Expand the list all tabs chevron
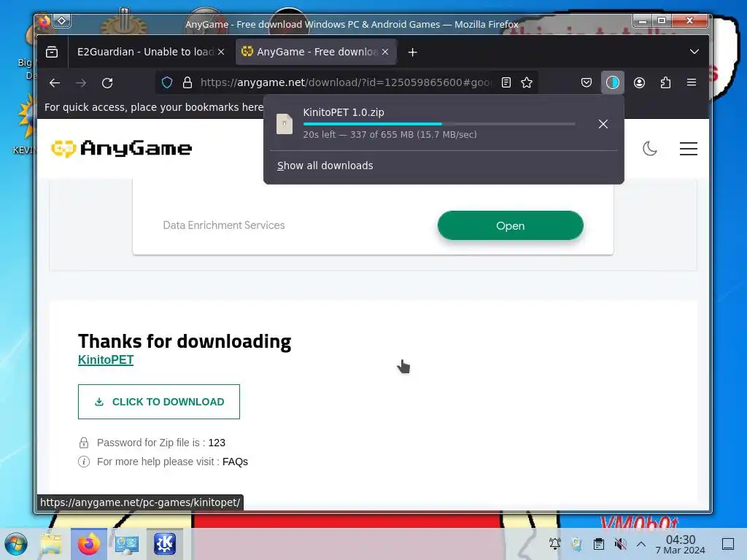Viewport: 747px width, 560px height. [694, 52]
